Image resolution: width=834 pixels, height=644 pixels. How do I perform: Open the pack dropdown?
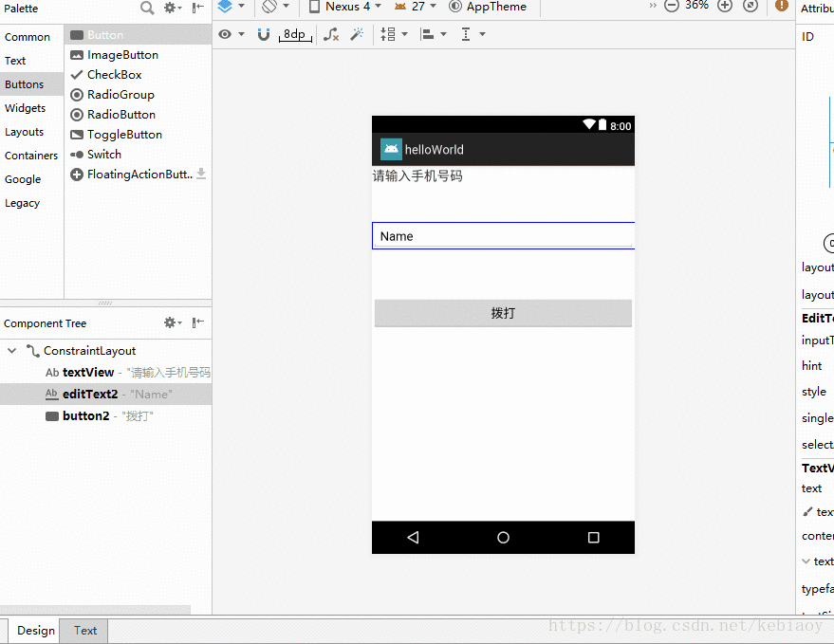pyautogui.click(x=394, y=34)
